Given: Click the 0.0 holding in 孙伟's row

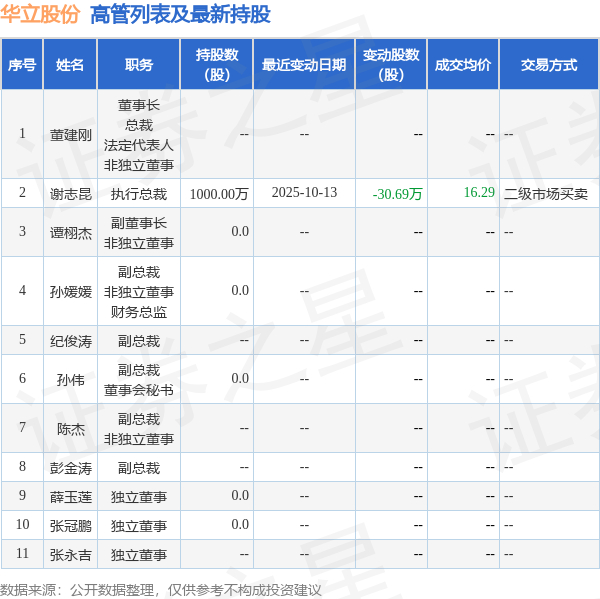Looking at the screenshot, I should [x=240, y=378].
